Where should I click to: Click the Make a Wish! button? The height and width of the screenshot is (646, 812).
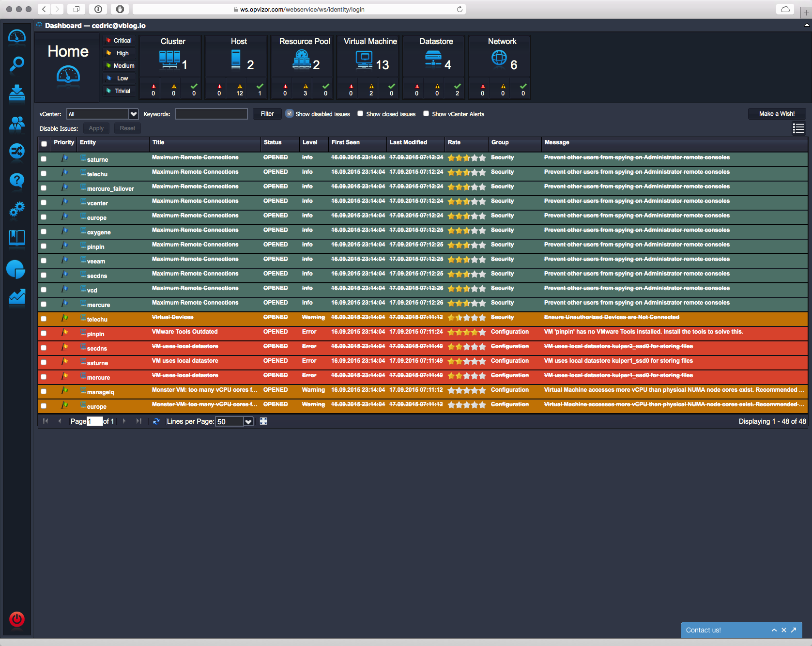point(776,114)
